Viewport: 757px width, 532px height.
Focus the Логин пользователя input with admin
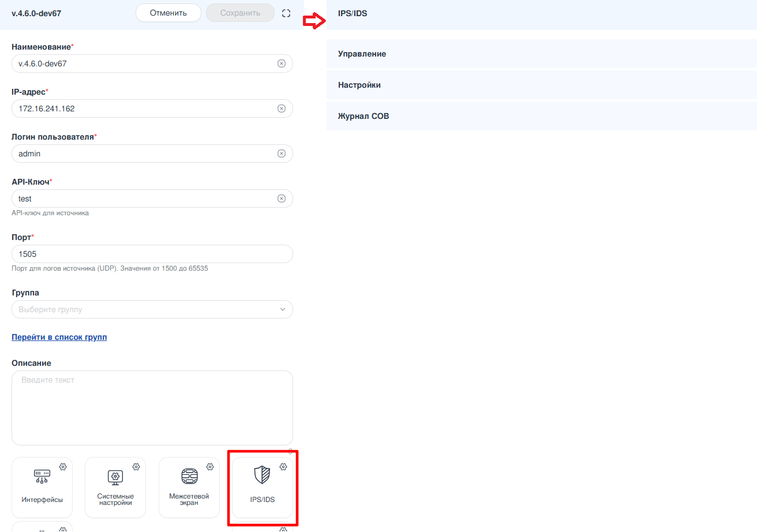[152, 153]
